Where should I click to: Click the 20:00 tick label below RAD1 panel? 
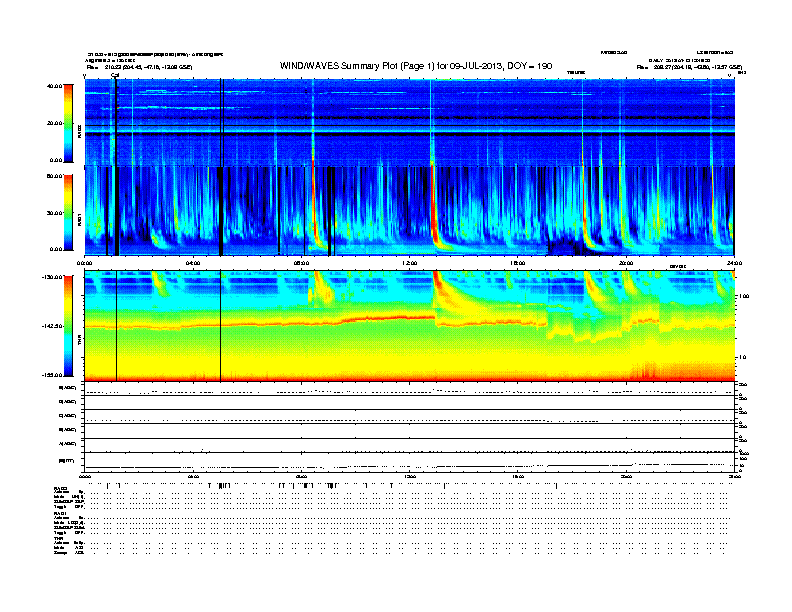626,263
